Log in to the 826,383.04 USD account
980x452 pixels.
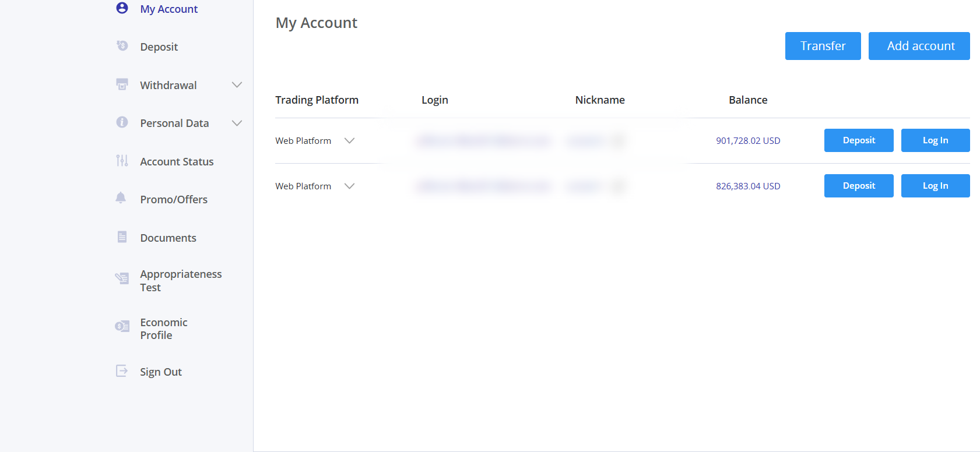click(x=935, y=186)
